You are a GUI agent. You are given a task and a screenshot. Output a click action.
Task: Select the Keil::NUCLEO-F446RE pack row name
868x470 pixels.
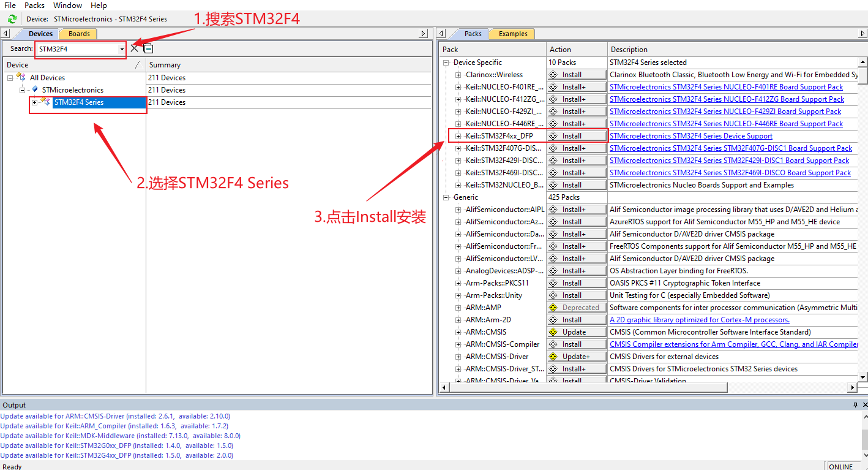point(504,124)
